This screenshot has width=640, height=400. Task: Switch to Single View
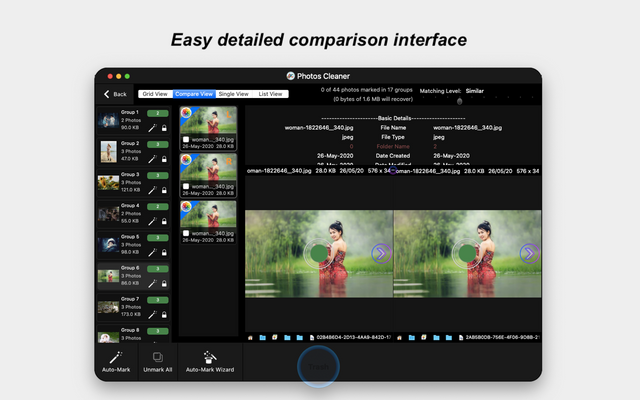pyautogui.click(x=233, y=94)
